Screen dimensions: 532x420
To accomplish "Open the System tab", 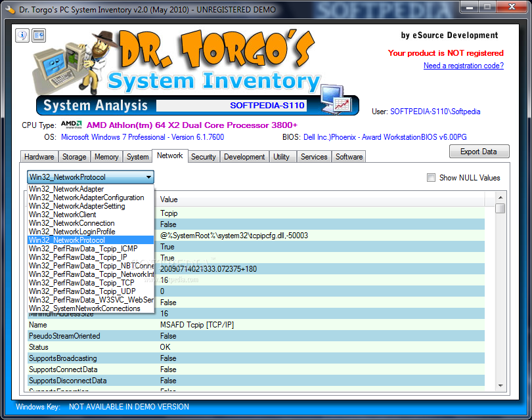I will tap(137, 157).
